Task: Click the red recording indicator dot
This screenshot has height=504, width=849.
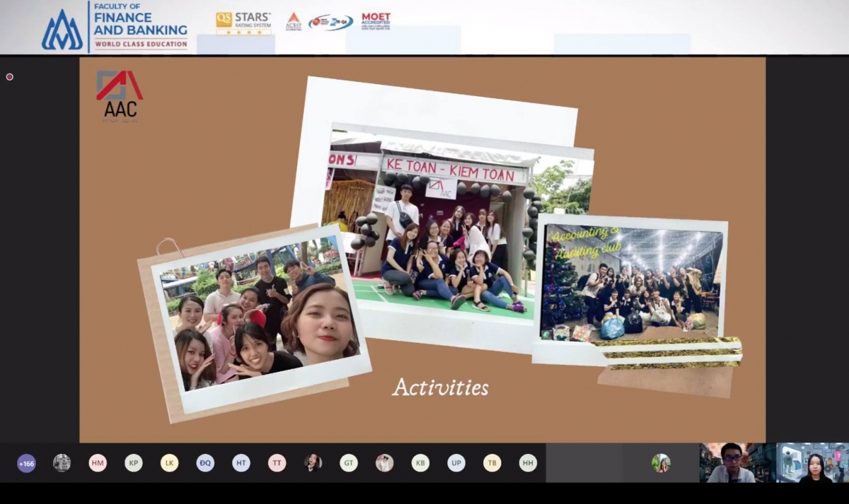Action: tap(10, 77)
